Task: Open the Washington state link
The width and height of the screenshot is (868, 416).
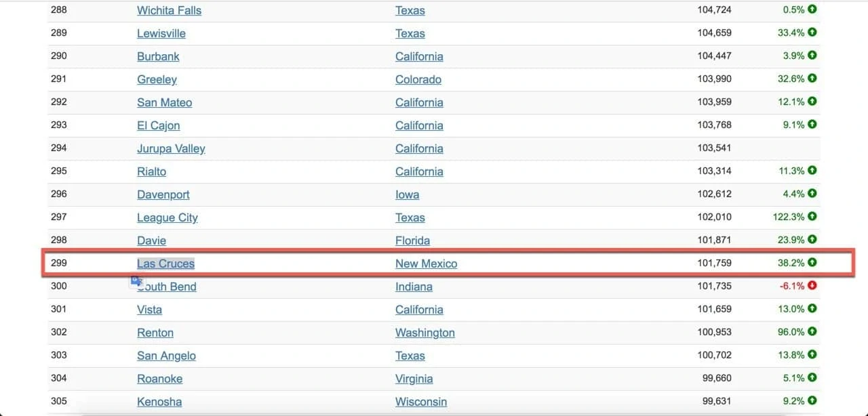Action: (x=425, y=333)
